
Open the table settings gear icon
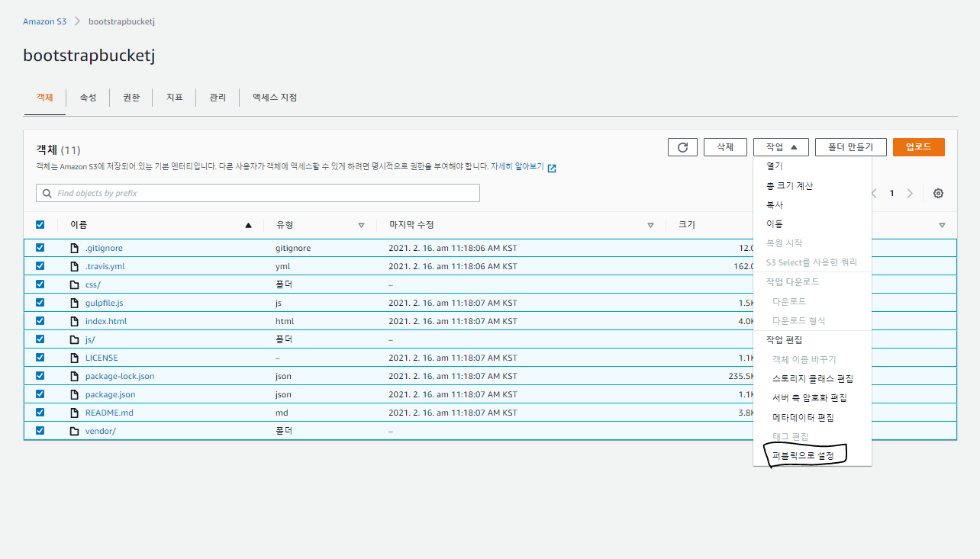(x=938, y=194)
